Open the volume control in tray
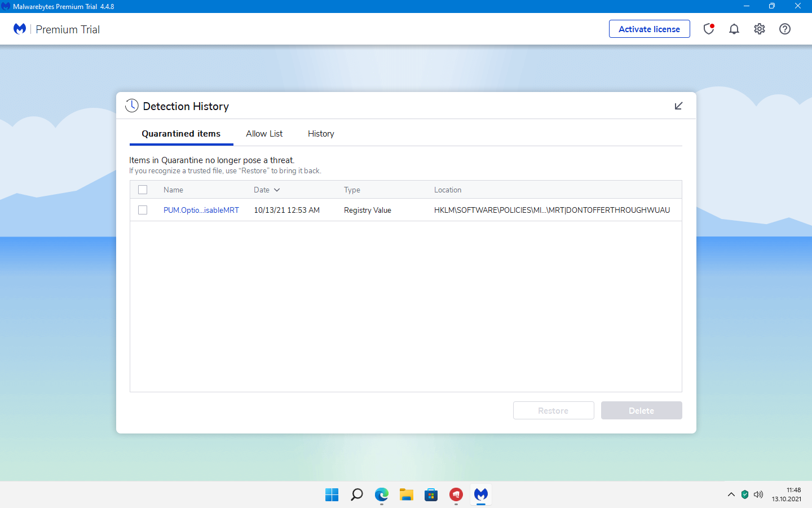Image resolution: width=812 pixels, height=508 pixels. 758,494
